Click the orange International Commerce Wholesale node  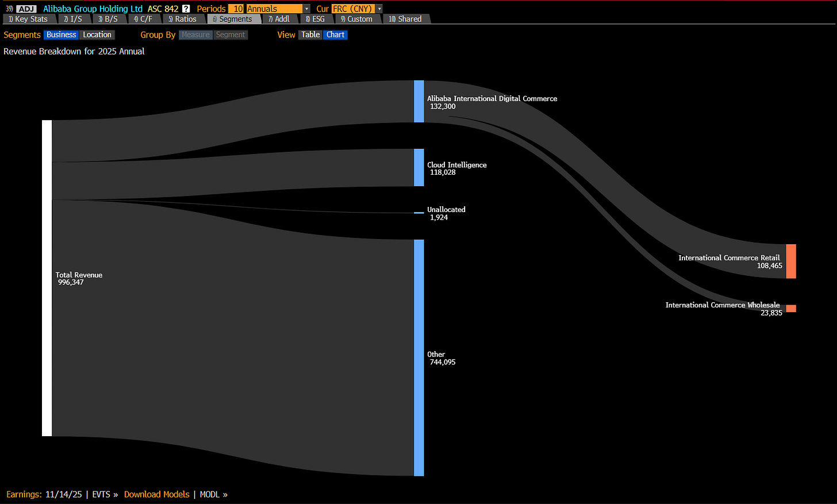(791, 309)
